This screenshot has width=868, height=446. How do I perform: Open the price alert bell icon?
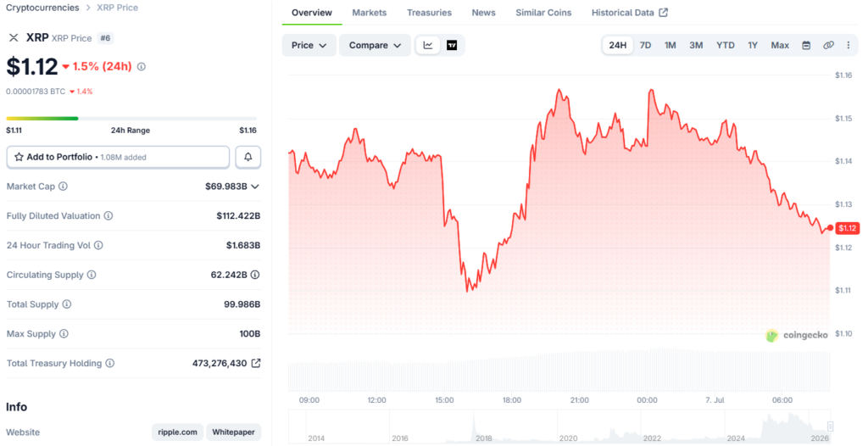248,157
